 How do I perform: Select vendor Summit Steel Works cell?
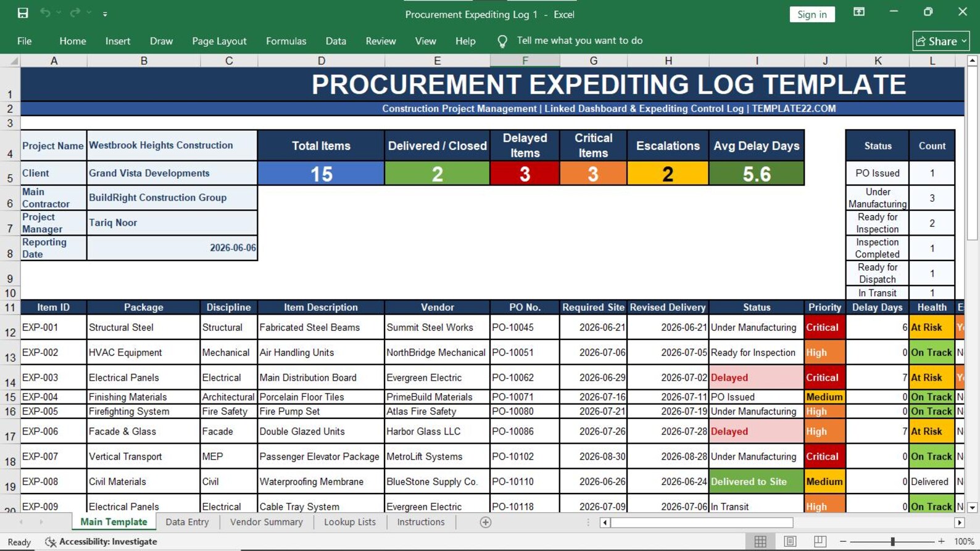coord(437,328)
